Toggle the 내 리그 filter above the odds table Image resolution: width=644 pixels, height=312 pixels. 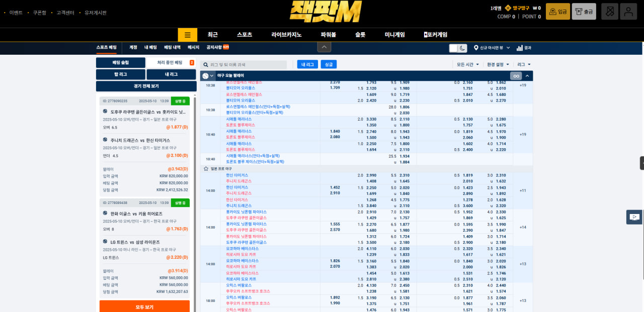pyautogui.click(x=307, y=64)
